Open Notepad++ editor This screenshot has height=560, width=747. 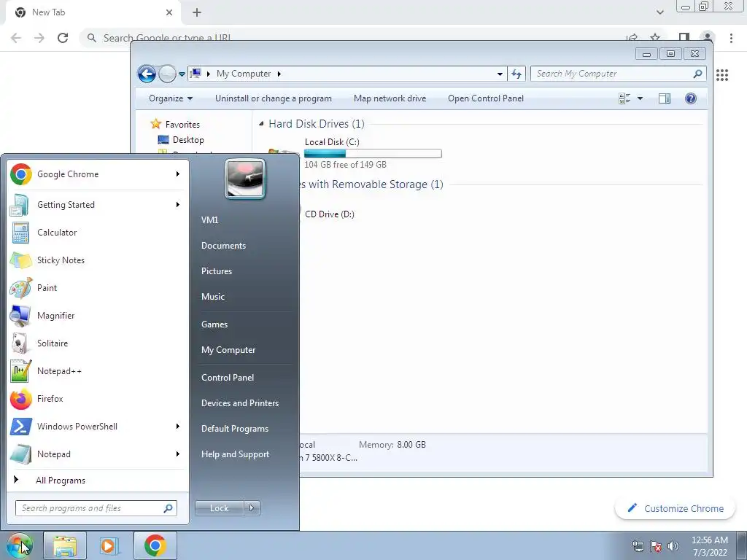(x=97, y=371)
